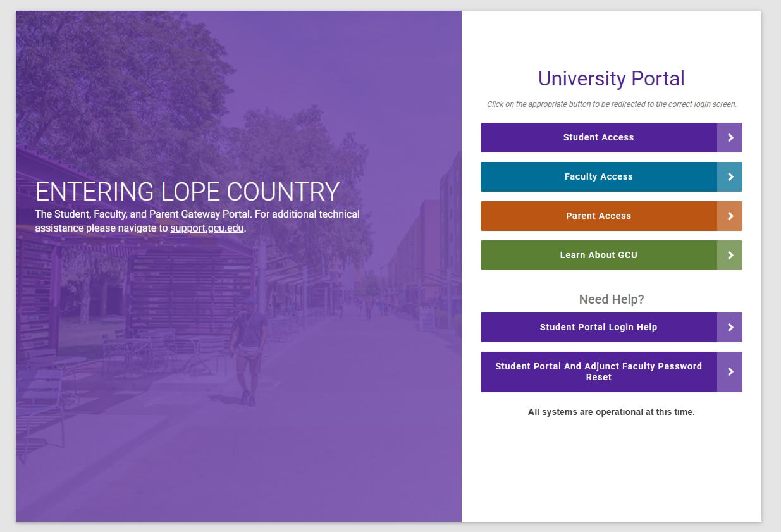Click the Password Reset button's arrow icon
The width and height of the screenshot is (781, 532).
pos(730,371)
